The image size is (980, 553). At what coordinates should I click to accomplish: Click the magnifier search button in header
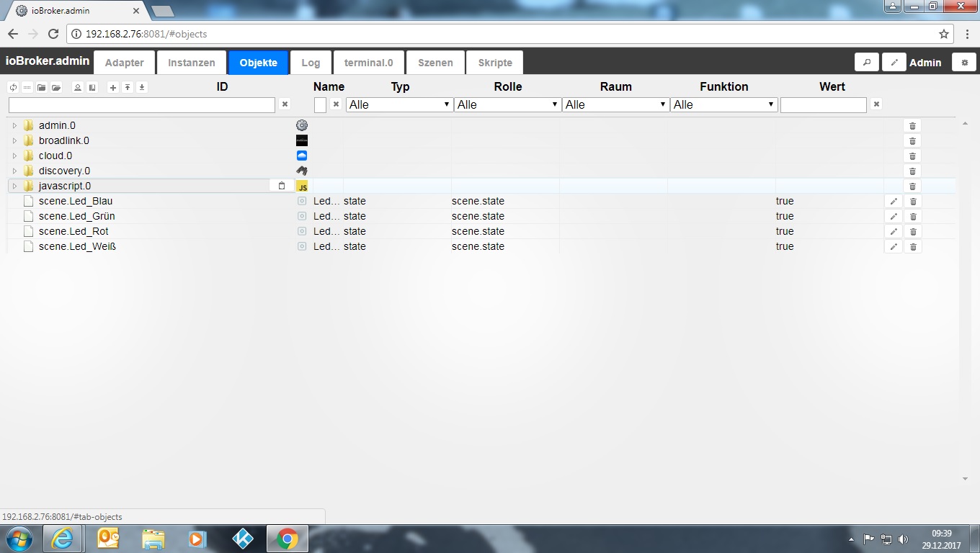pyautogui.click(x=867, y=63)
